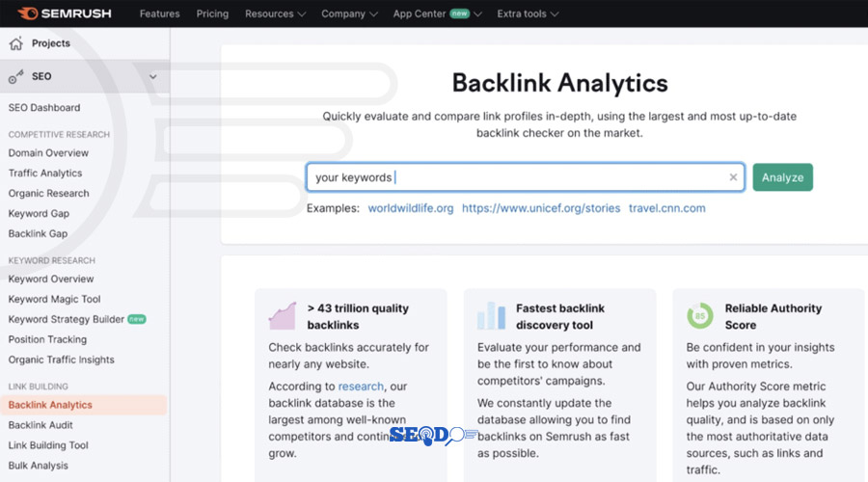Open Features in top navigation
The width and height of the screenshot is (868, 482).
[159, 13]
